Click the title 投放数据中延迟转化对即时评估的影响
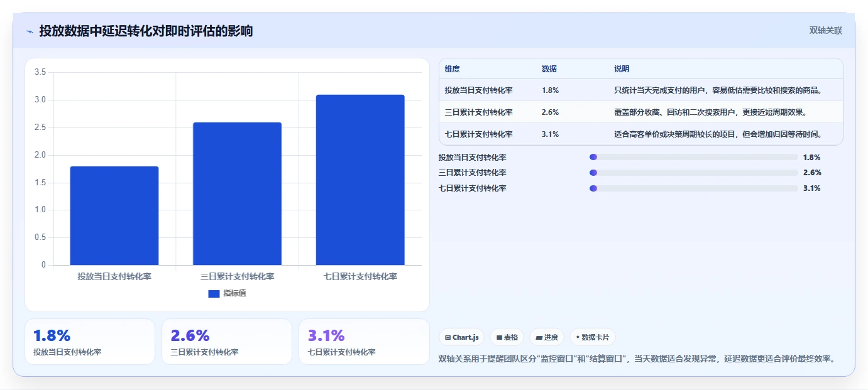 (146, 31)
